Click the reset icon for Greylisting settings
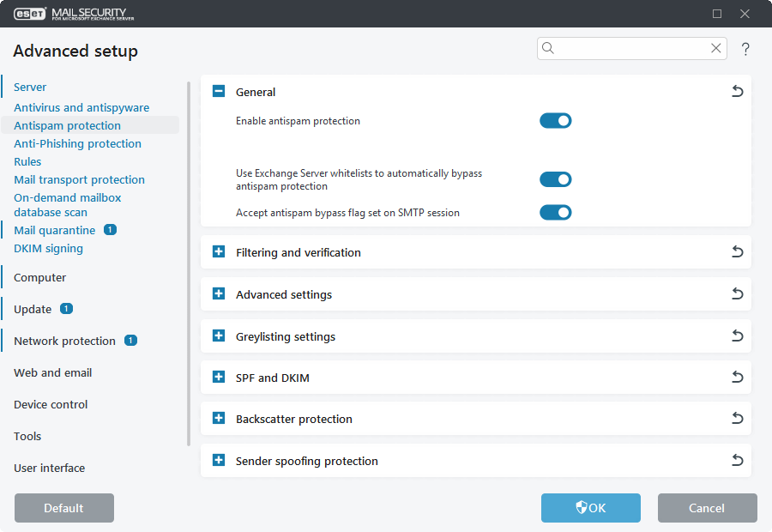 pyautogui.click(x=737, y=335)
